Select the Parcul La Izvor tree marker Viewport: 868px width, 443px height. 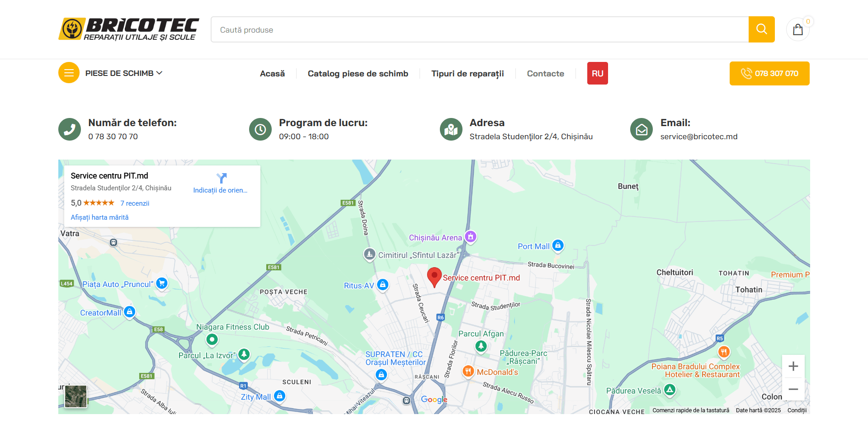point(244,354)
